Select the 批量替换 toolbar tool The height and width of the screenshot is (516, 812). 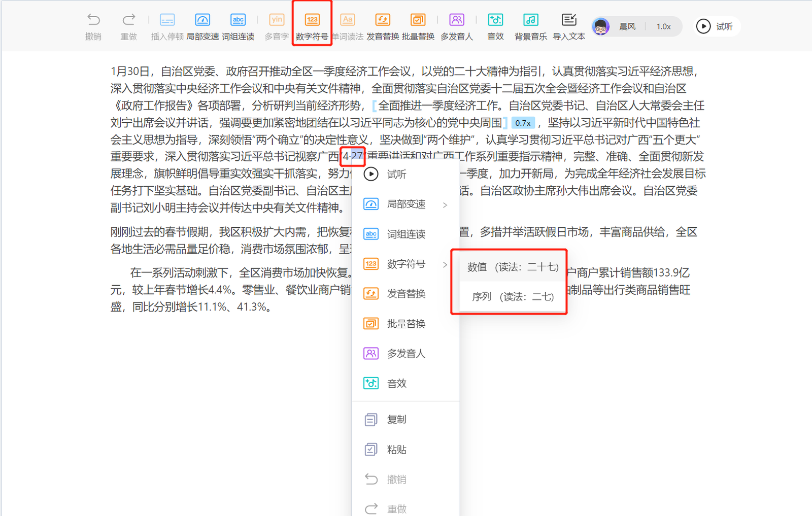click(x=418, y=26)
